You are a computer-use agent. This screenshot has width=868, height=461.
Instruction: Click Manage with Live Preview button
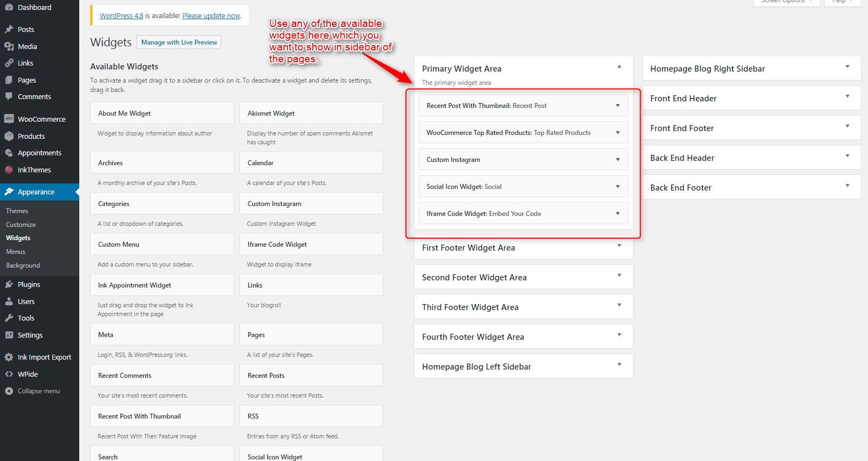pyautogui.click(x=179, y=42)
